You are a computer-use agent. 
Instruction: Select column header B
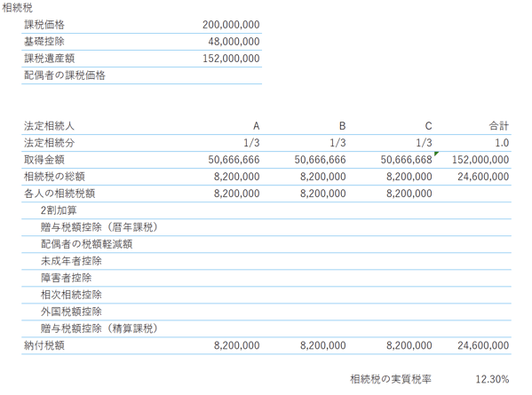pyautogui.click(x=342, y=126)
